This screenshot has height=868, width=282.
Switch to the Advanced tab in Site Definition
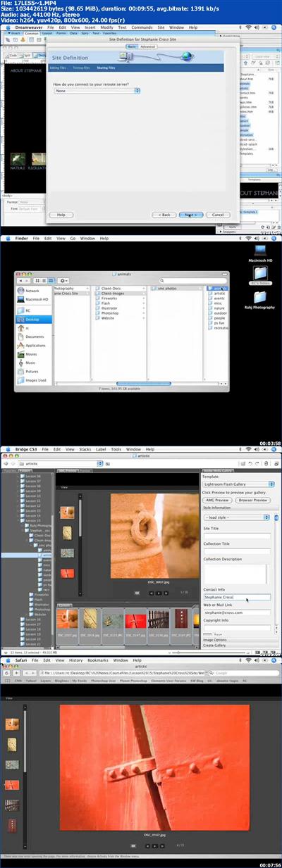147,46
